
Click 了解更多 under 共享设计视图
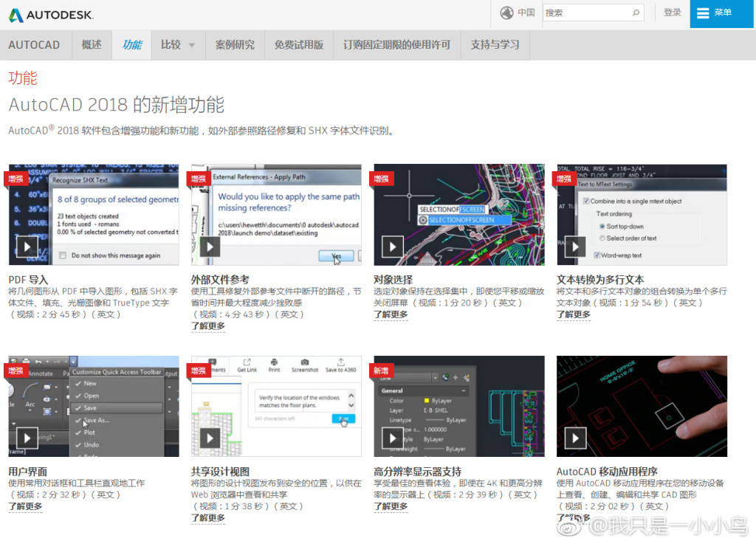pos(207,518)
